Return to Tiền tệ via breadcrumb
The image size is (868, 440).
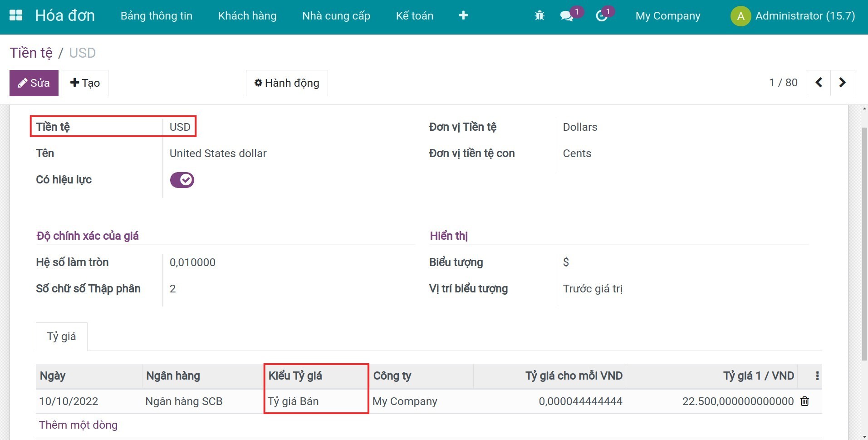30,52
